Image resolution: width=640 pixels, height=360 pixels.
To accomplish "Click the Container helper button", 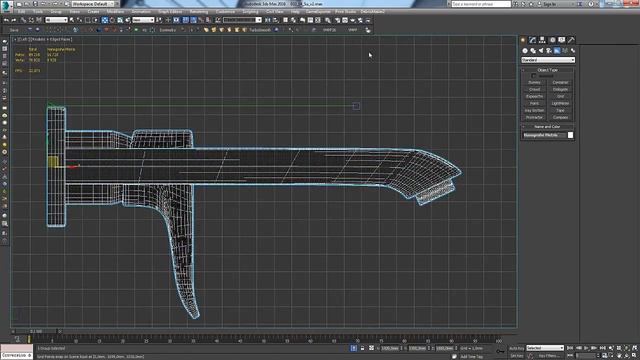I will pyautogui.click(x=560, y=82).
